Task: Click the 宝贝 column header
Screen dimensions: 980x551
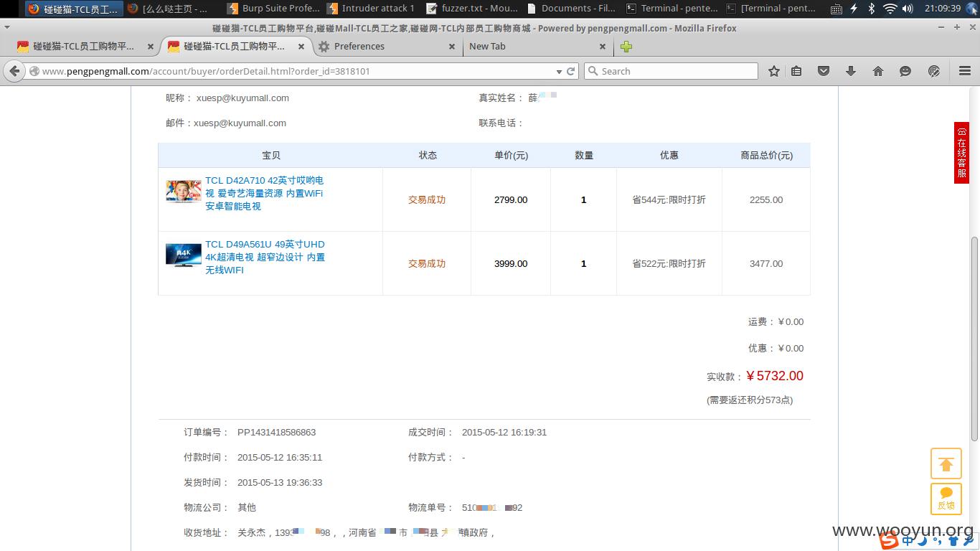Action: pos(271,156)
